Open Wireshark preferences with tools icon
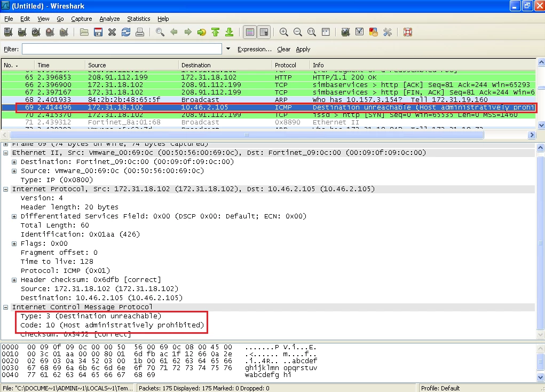 [x=387, y=33]
